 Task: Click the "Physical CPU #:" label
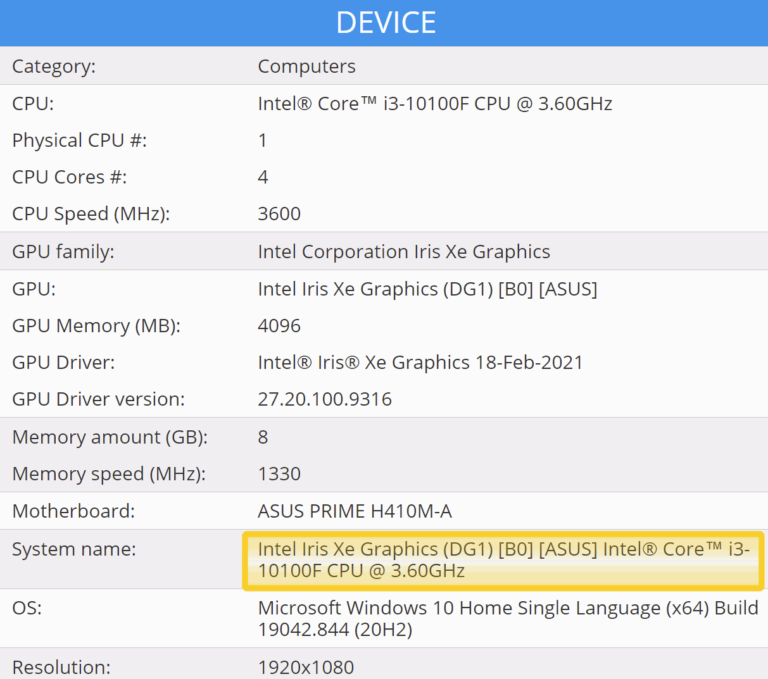tap(79, 141)
